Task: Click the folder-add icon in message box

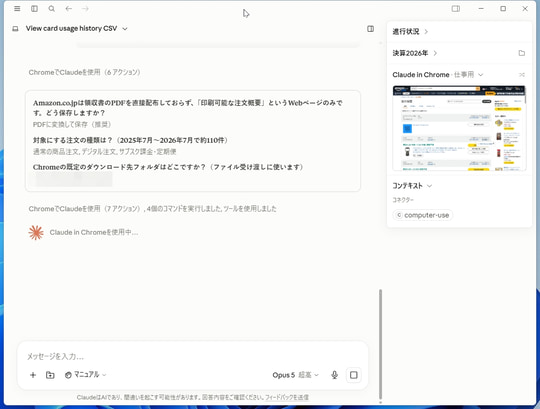Action: pyautogui.click(x=50, y=375)
